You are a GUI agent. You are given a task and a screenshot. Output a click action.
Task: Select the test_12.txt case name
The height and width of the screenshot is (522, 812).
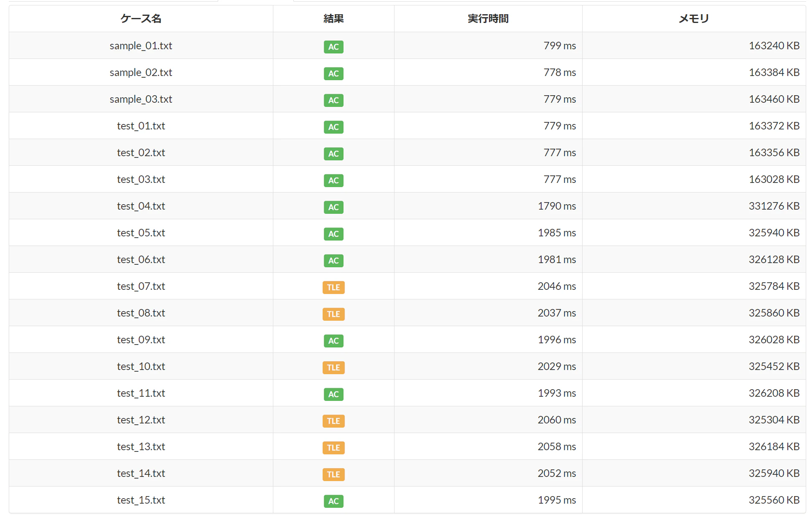click(x=141, y=420)
